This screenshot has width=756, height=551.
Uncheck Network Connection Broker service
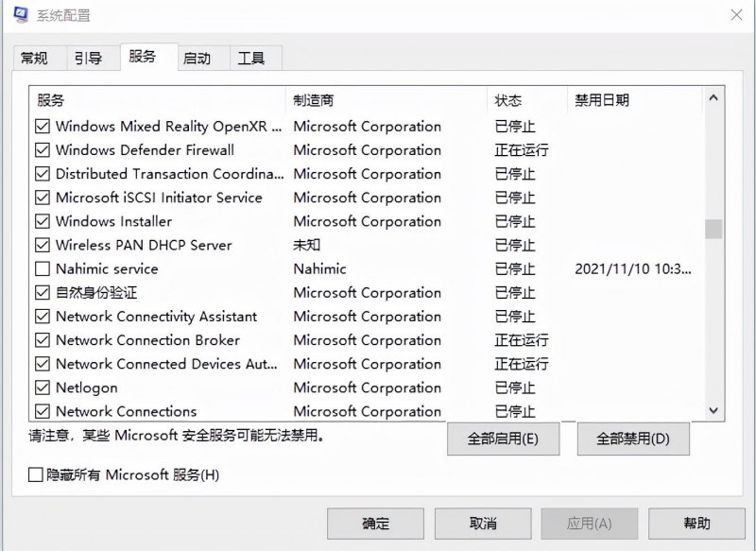pos(43,340)
